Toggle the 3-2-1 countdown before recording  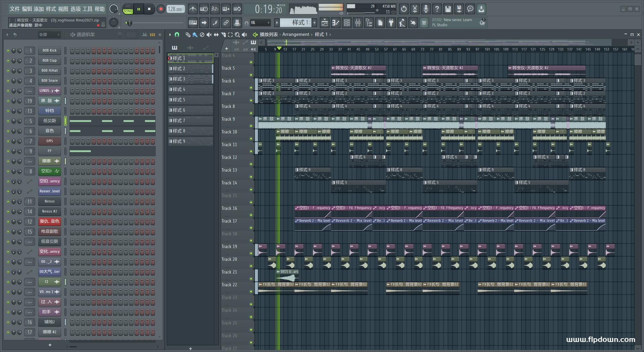click(x=215, y=9)
